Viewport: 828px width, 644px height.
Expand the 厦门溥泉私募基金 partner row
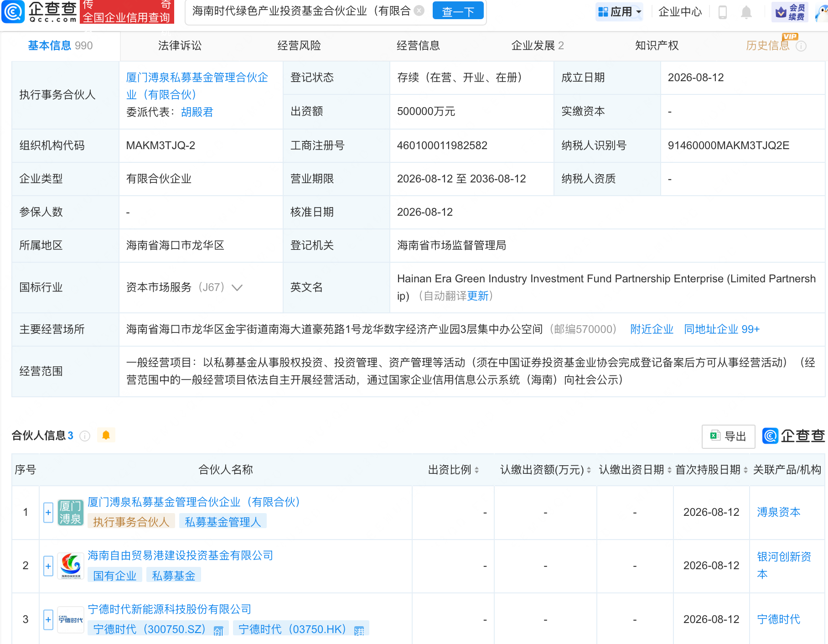(48, 513)
